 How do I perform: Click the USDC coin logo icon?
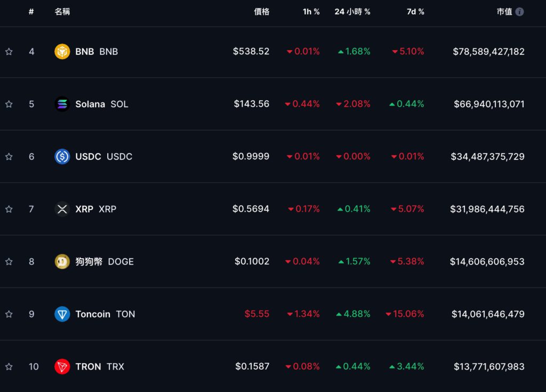click(x=62, y=156)
